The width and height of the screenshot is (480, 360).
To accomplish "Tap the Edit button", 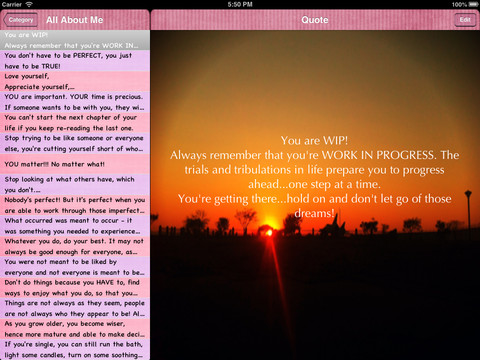I will coord(465,20).
